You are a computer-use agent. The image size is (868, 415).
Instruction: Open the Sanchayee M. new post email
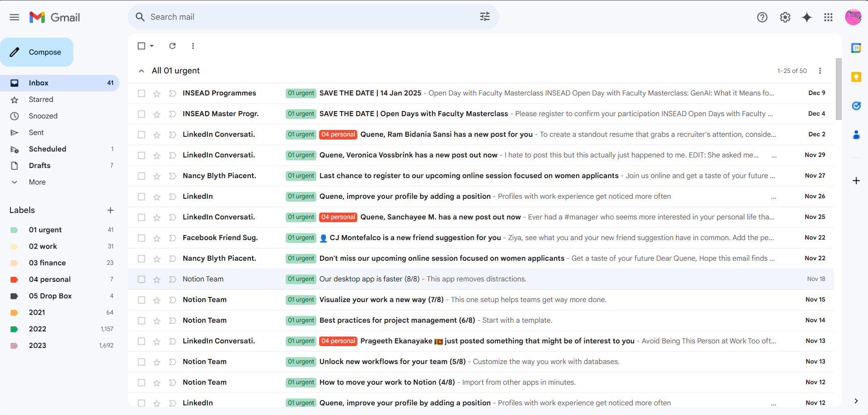[x=481, y=217]
